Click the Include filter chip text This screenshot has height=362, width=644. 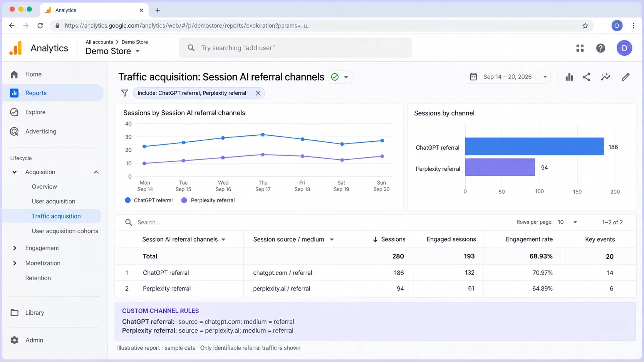[x=192, y=93]
